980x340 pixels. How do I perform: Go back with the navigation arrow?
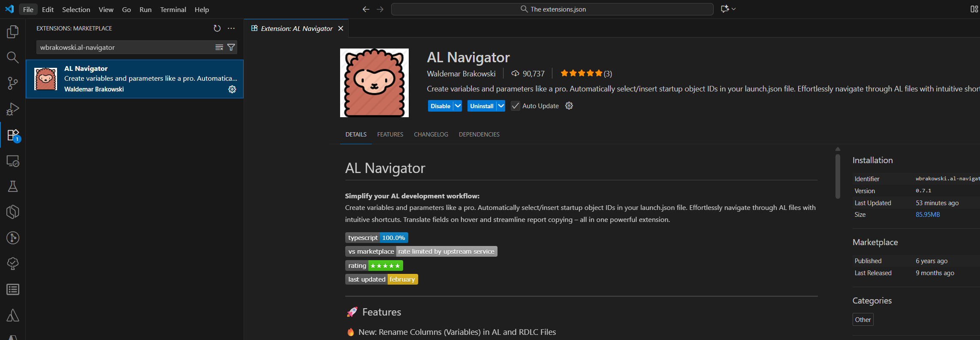(x=366, y=9)
